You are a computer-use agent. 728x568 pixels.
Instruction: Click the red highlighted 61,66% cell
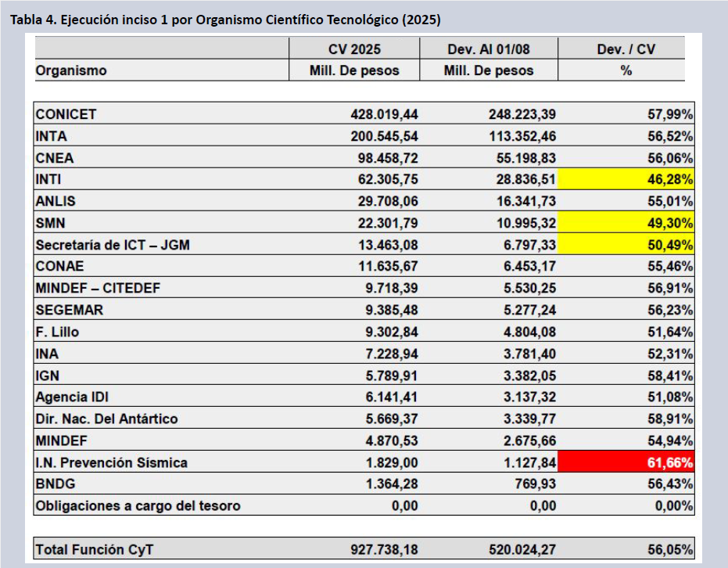pos(627,462)
